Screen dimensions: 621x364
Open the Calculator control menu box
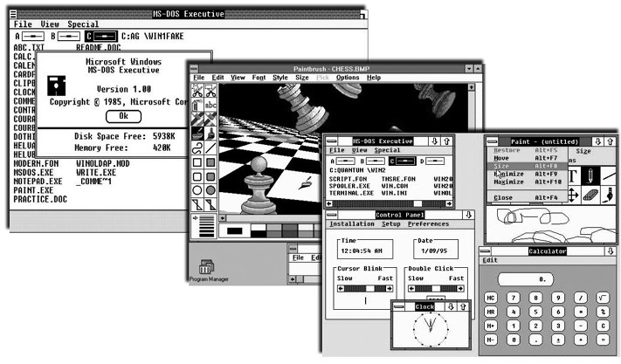point(486,251)
